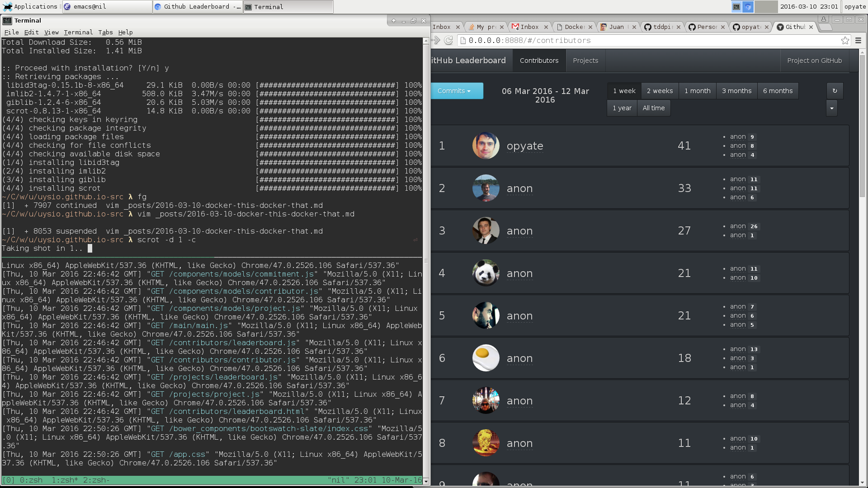This screenshot has width=868, height=488.
Task: Open the Applications menu in the taskbar
Action: 31,6
